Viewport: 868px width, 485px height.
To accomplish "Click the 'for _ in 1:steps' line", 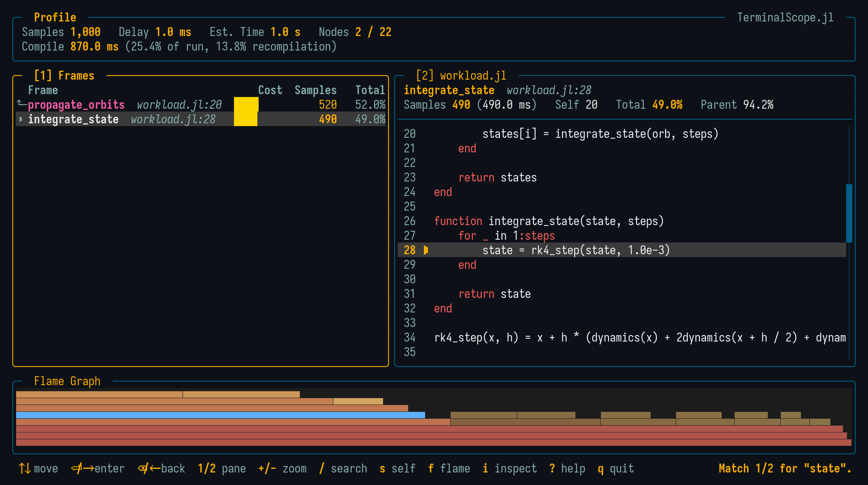I will coord(507,236).
